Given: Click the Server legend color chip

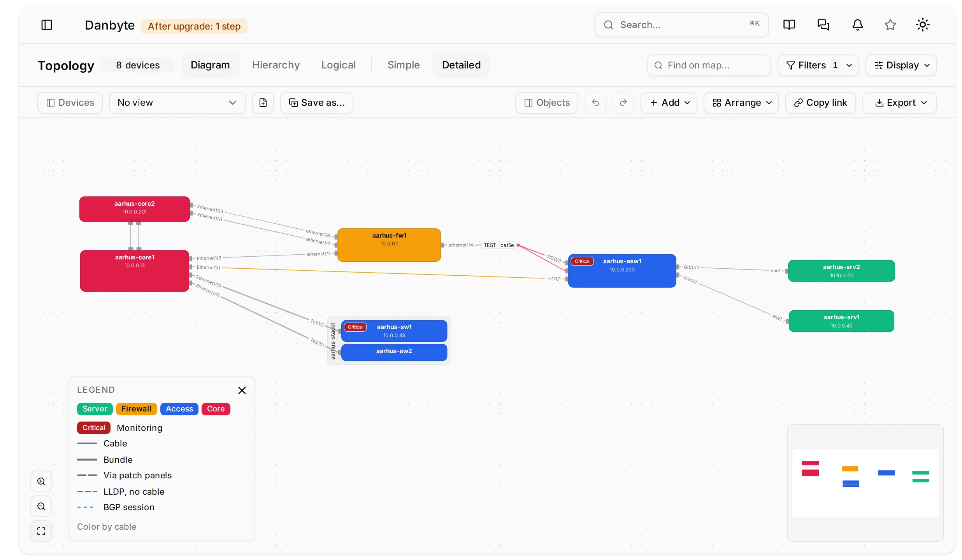Looking at the screenshot, I should 95,409.
